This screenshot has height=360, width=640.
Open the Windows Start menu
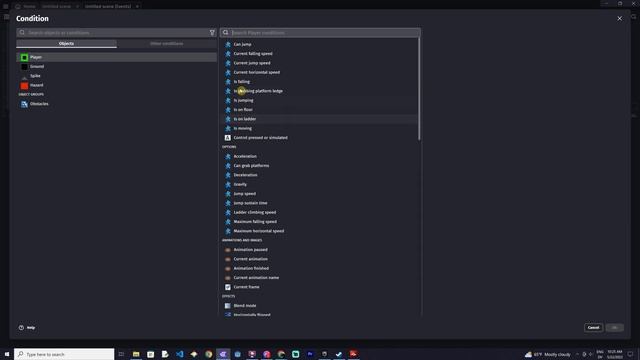click(x=7, y=354)
